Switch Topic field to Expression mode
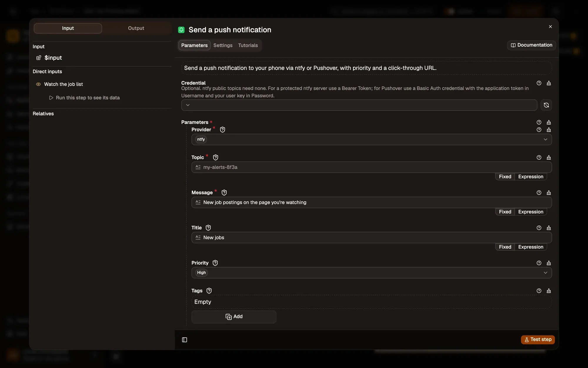This screenshot has height=368, width=588. coord(530,177)
